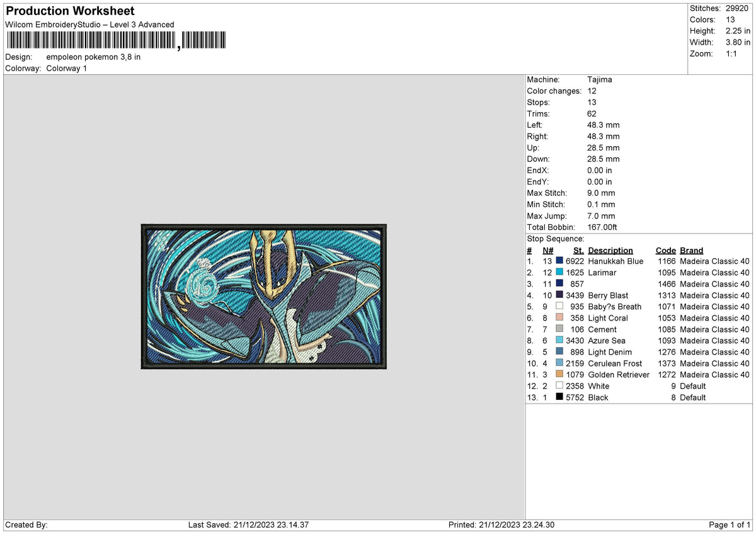Click the Cerulean Frost color swatch
This screenshot has height=534, width=756.
559,363
